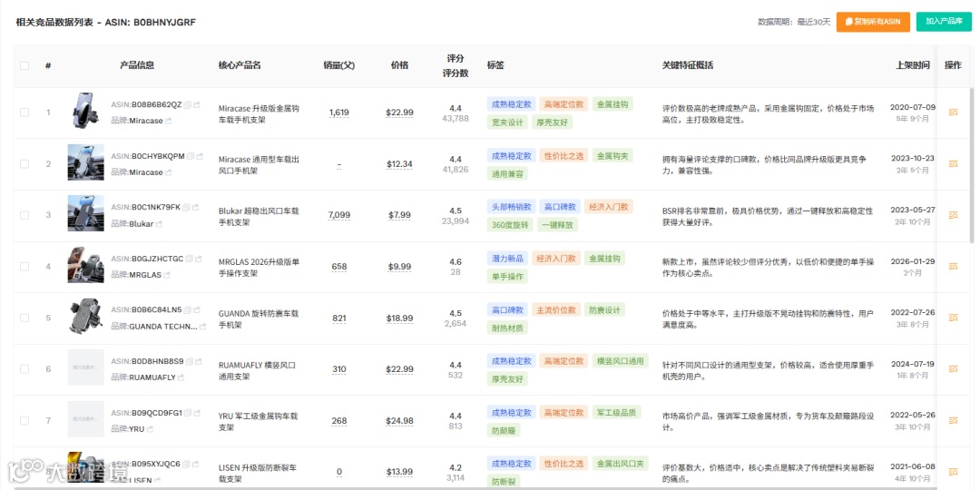Viewport: 980px width, 490px height.
Task: Open external link icon beside ASIN B0B6C84LN5
Action: coord(197,310)
